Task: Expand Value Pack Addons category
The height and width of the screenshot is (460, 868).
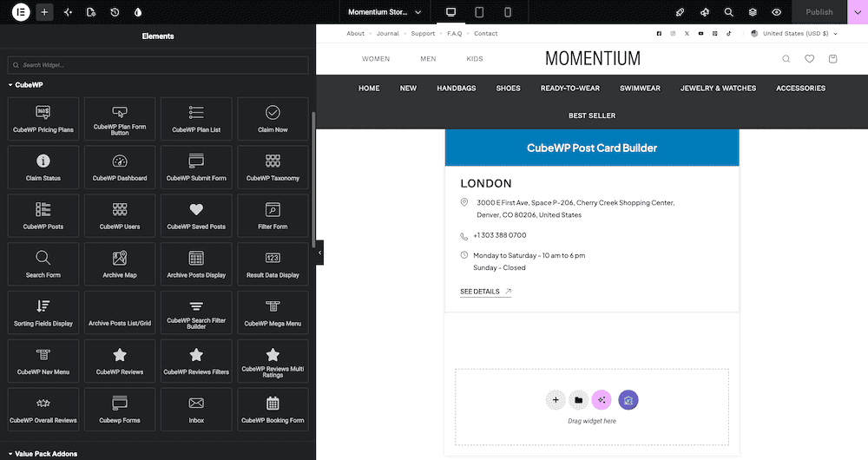Action: tap(43, 454)
